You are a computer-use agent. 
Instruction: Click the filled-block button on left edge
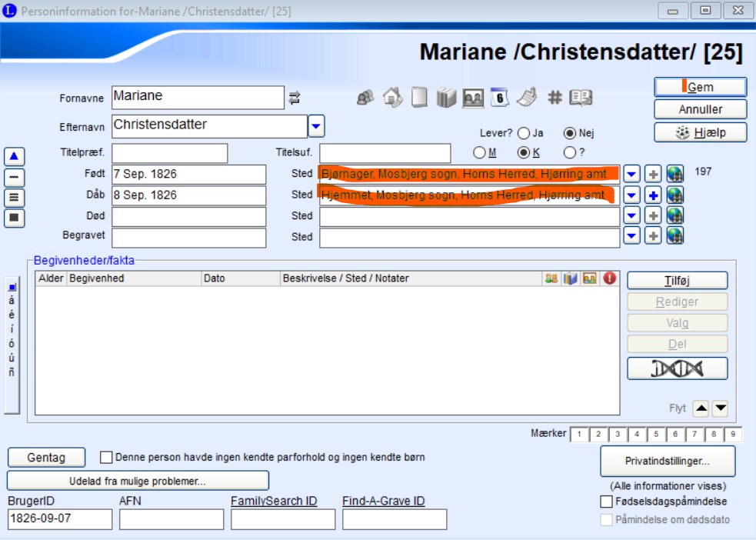[14, 218]
